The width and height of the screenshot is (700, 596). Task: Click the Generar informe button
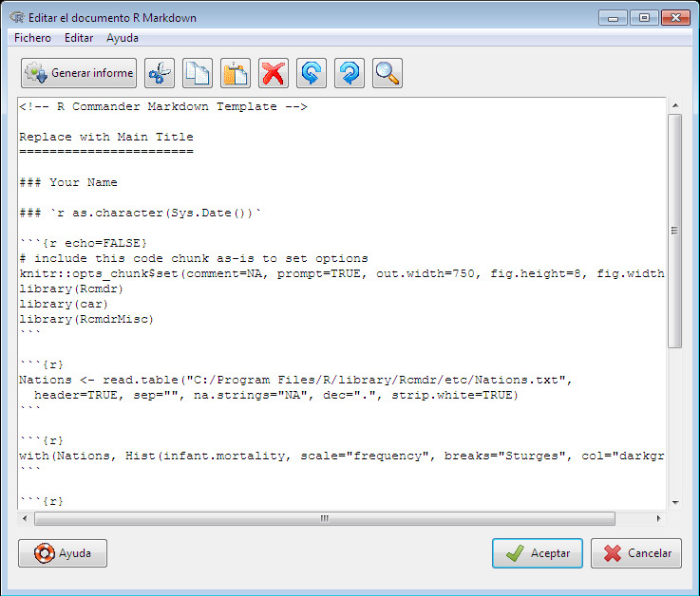(79, 73)
